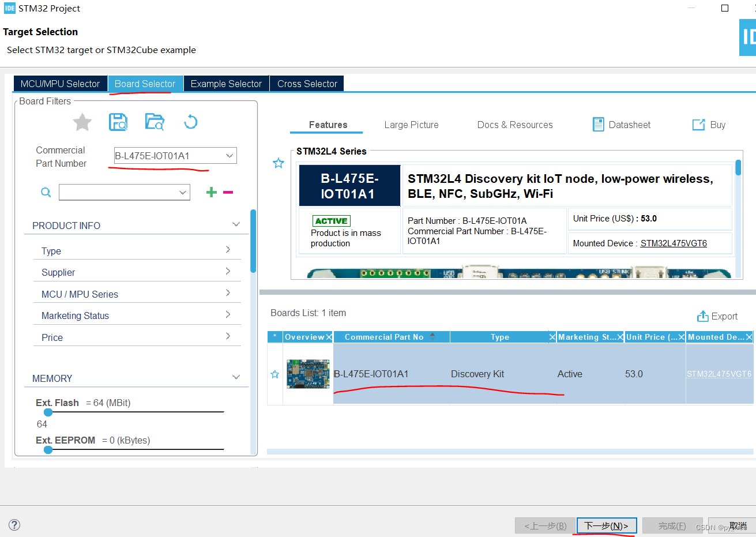Screen dimensions: 756x537
Task: Remove a search filter with minus icon
Action: (228, 192)
